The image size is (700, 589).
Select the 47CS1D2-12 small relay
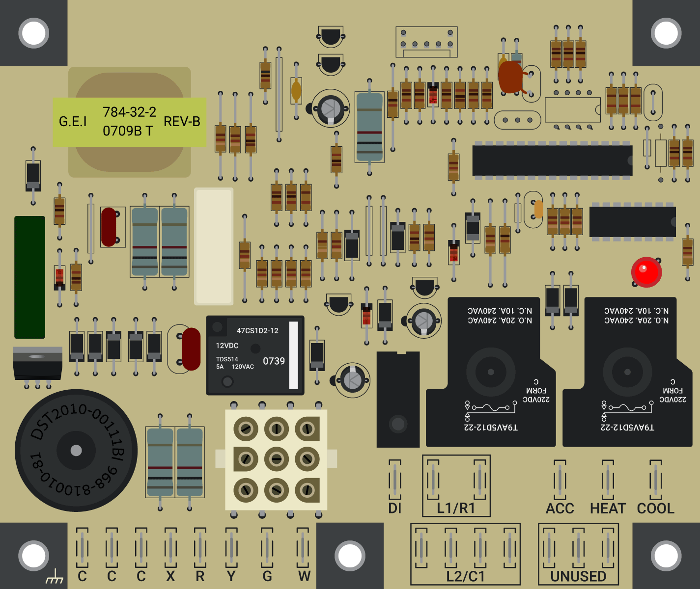(x=255, y=355)
